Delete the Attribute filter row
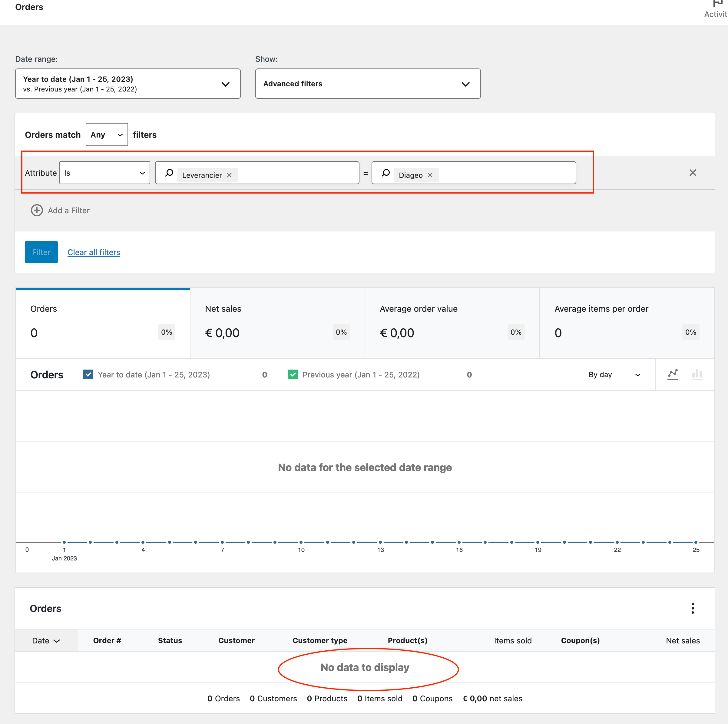Image resolution: width=728 pixels, height=724 pixels. tap(693, 173)
